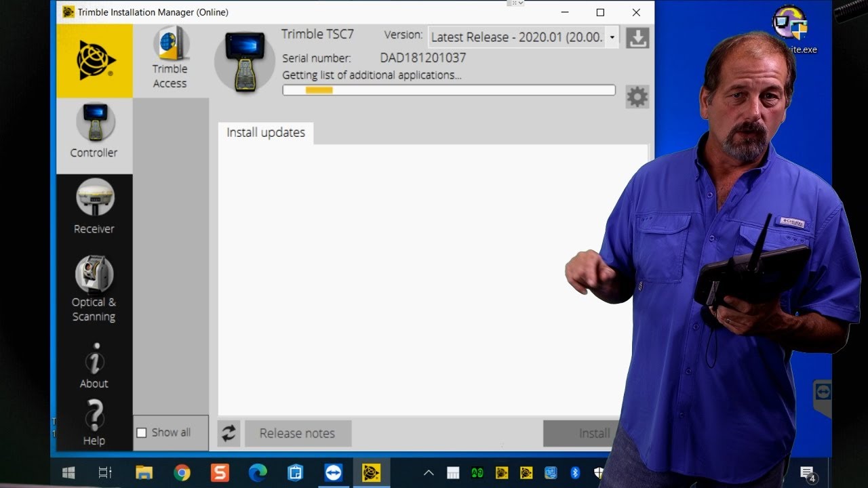Open TeamViewer from the taskbar
The image size is (868, 488).
[x=334, y=473]
